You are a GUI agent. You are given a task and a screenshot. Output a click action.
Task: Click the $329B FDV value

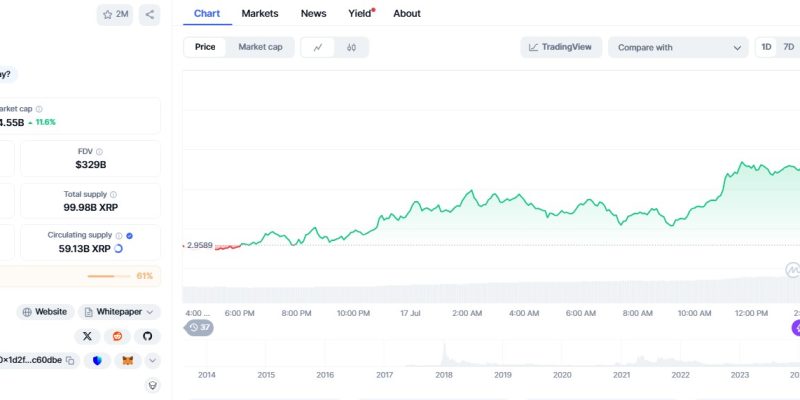(x=91, y=165)
